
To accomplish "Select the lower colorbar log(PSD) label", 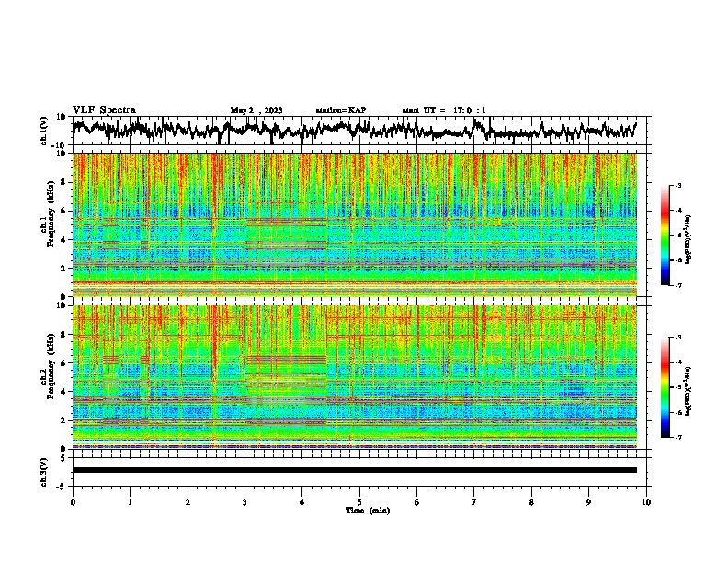I will tap(688, 391).
